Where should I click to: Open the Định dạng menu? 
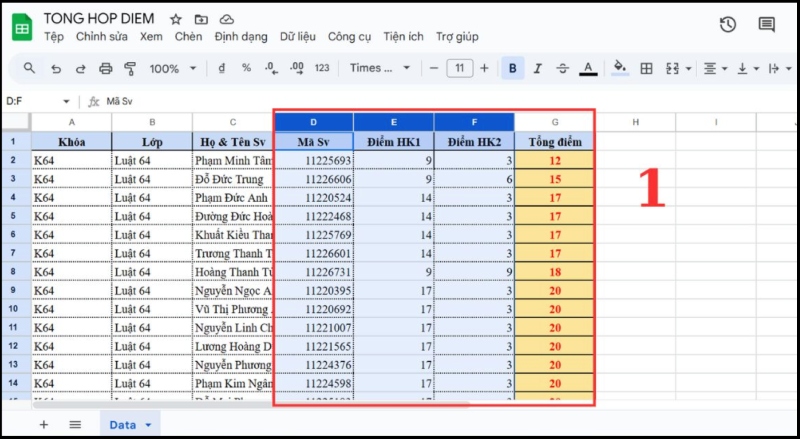tap(241, 37)
